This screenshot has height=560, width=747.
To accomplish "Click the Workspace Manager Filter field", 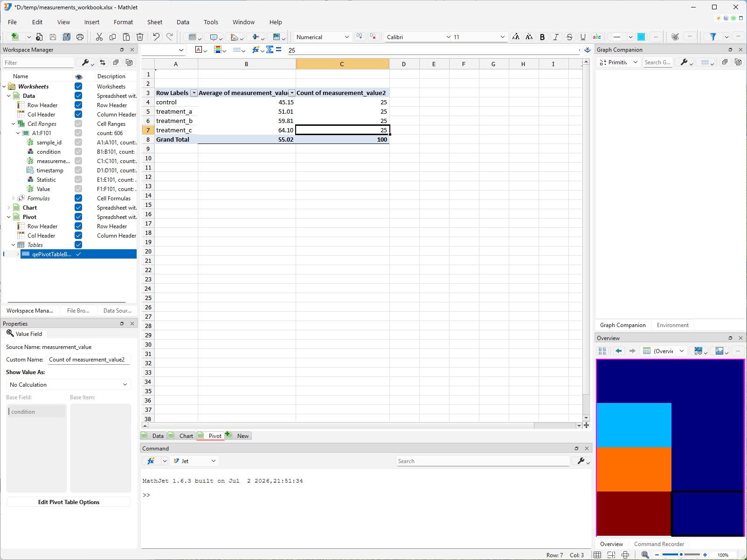I will point(38,62).
